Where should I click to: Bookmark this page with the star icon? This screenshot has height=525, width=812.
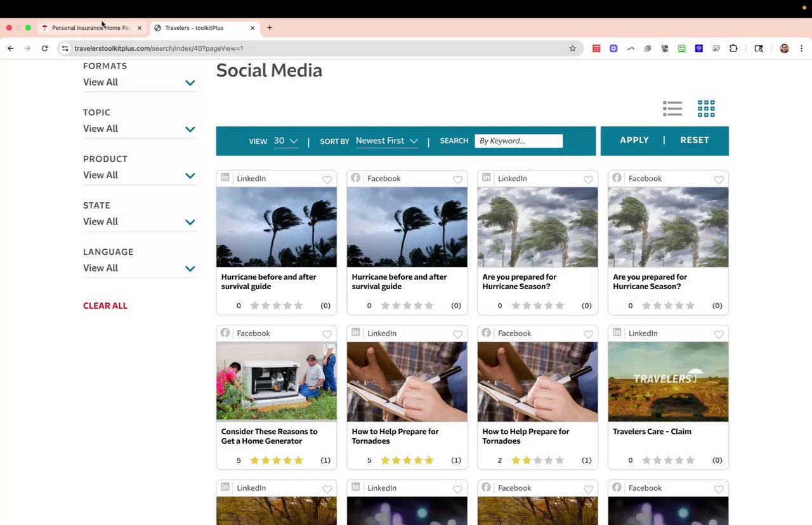572,48
